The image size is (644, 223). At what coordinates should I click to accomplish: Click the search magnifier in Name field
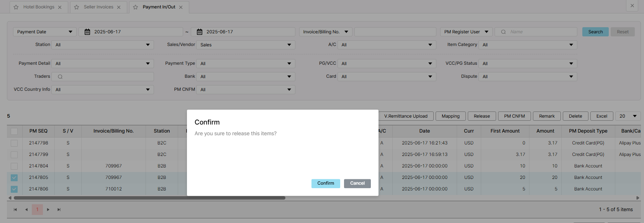(503, 32)
